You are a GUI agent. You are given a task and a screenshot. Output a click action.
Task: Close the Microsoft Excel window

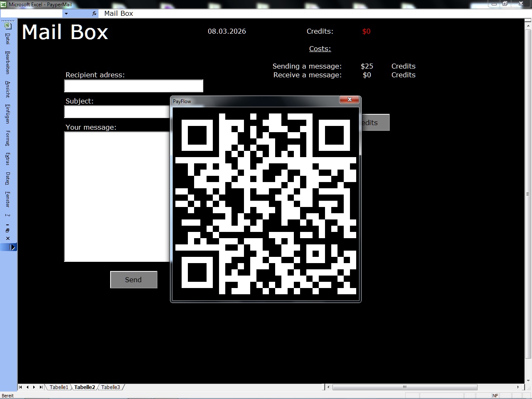coord(521,4)
